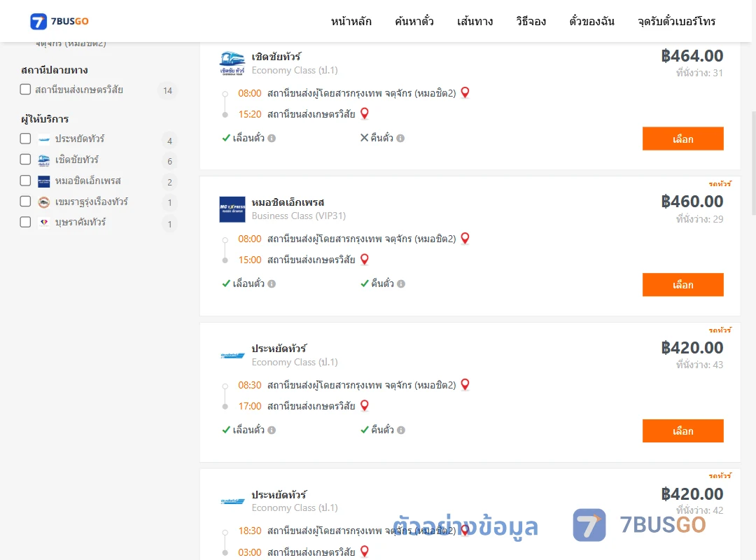The width and height of the screenshot is (756, 560).
Task: Tick บุษราคัมทัวร์ operator checkbox
Action: click(26, 222)
